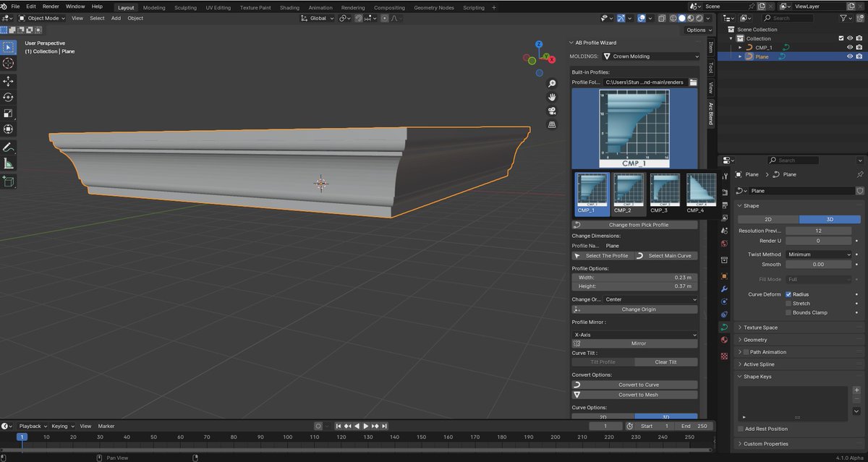Click Select Main Curve button
Viewport: 868px width, 462px height.
[x=666, y=255]
